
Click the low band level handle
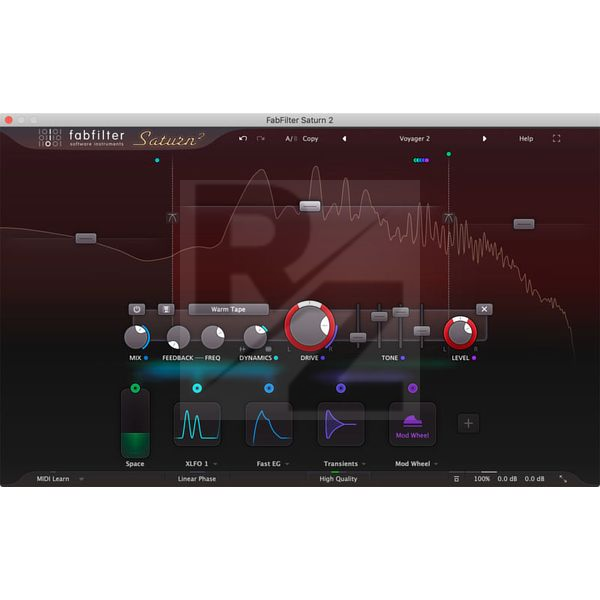(86, 238)
